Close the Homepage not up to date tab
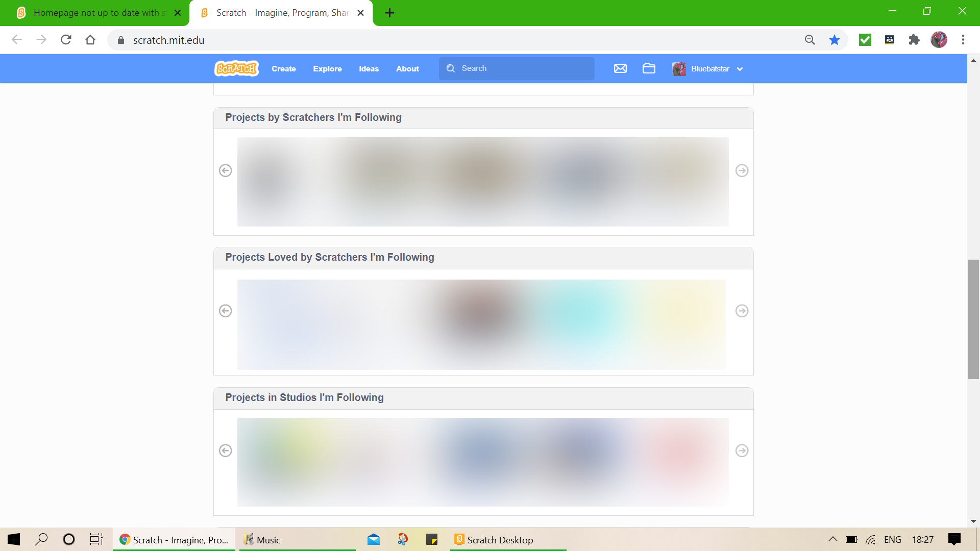 pos(178,13)
